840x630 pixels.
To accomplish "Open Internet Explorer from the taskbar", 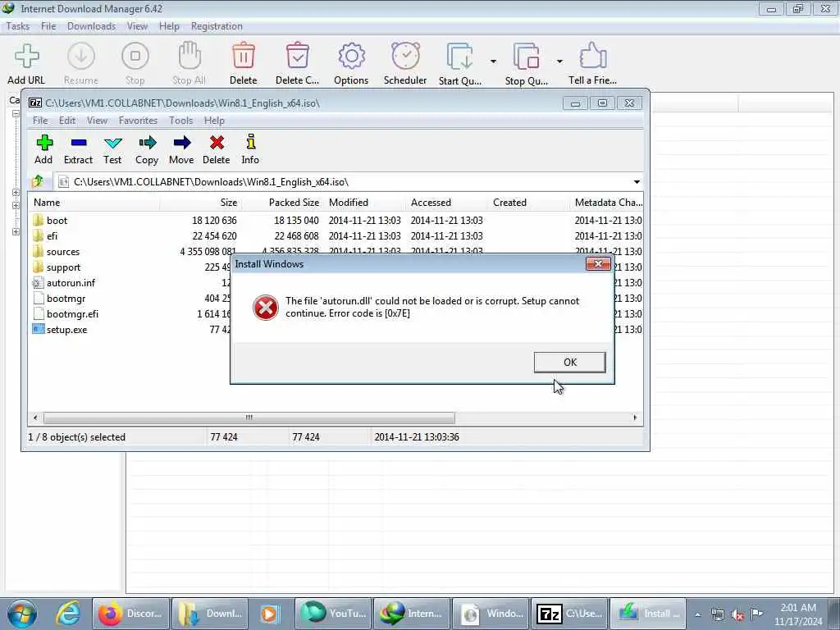I will 69,614.
